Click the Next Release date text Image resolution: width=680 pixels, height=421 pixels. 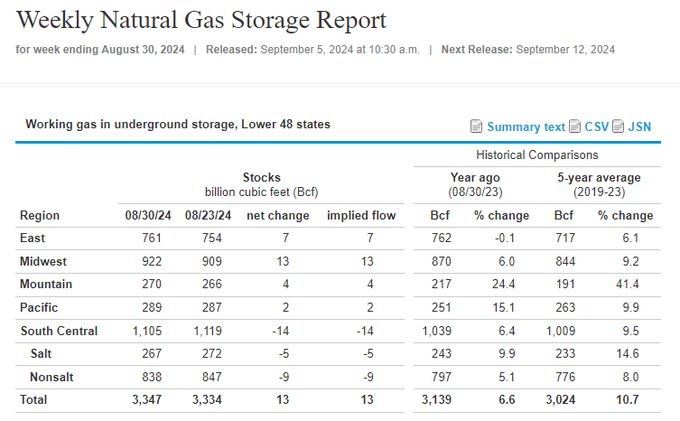565,49
